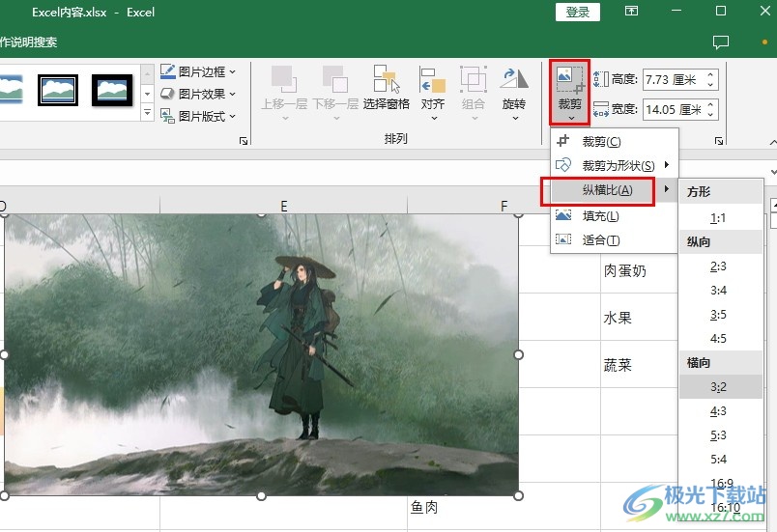
Task: Click the Send Backward (下移一层) icon
Action: [x=335, y=79]
